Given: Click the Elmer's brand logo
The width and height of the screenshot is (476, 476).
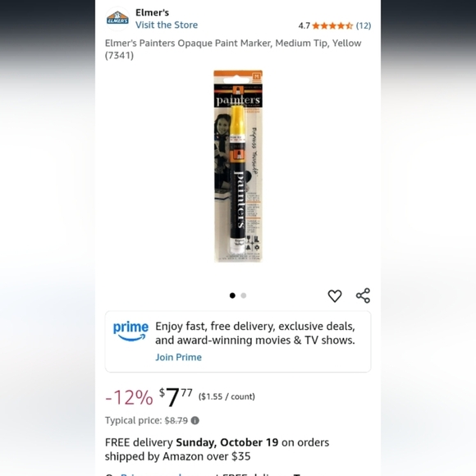Looking at the screenshot, I should click(117, 19).
